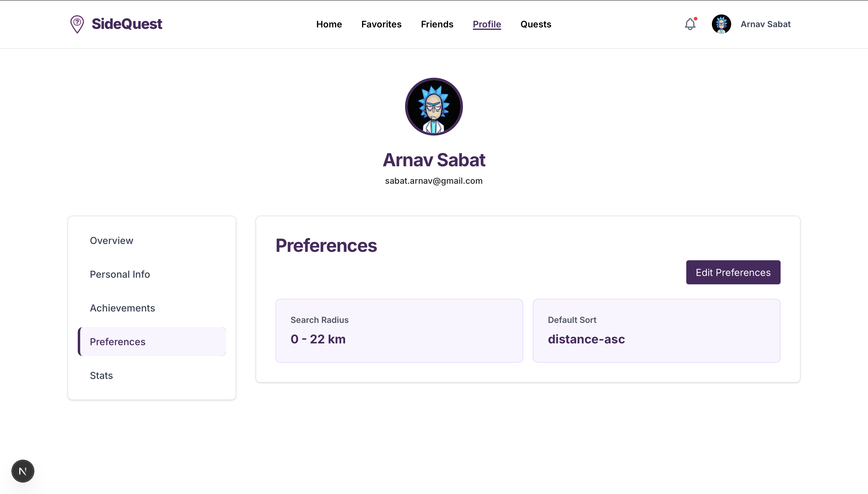Switch to the Overview section

[111, 241]
